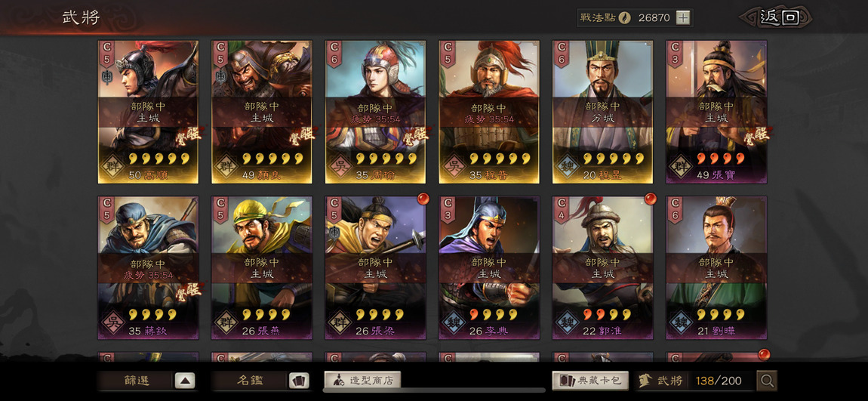This screenshot has height=401, width=868.
Task: Click the cavalry icon on 顏良 card
Action: (x=220, y=76)
